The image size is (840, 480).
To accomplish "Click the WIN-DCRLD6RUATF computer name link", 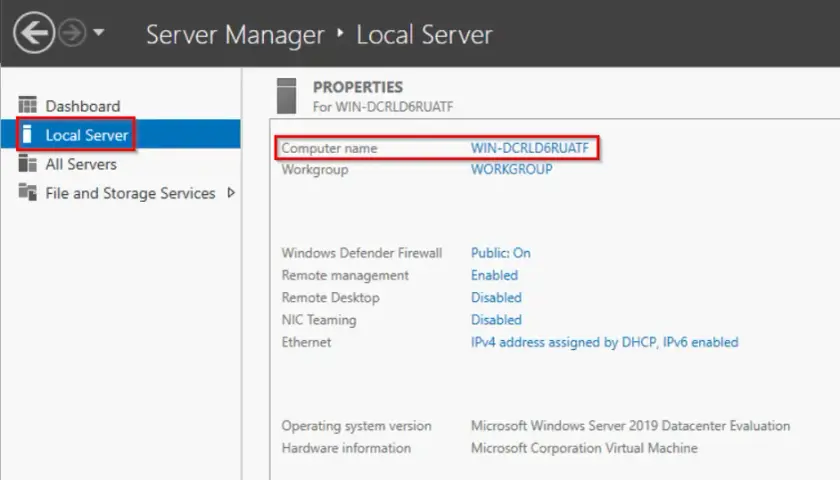I will (530, 148).
